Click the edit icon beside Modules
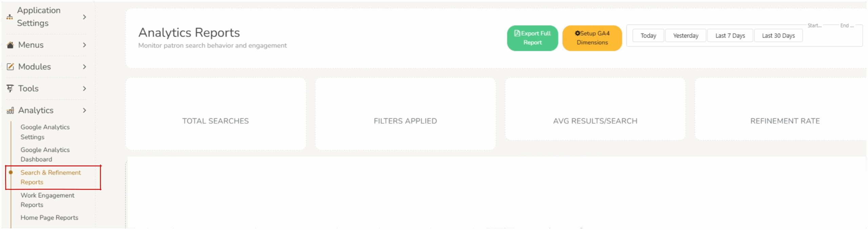868x230 pixels. coord(10,67)
